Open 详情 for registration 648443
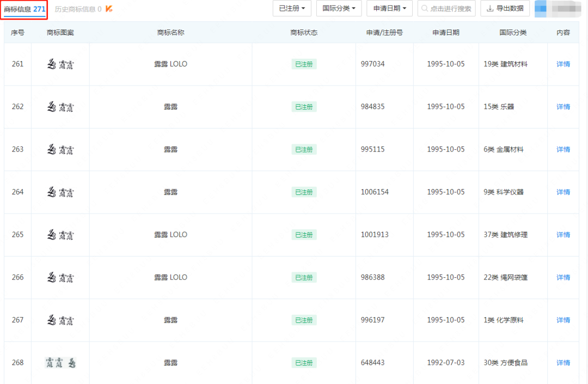 click(563, 363)
